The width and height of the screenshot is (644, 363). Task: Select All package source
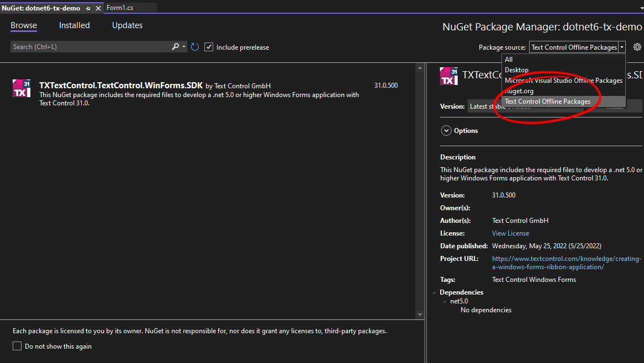(x=563, y=60)
